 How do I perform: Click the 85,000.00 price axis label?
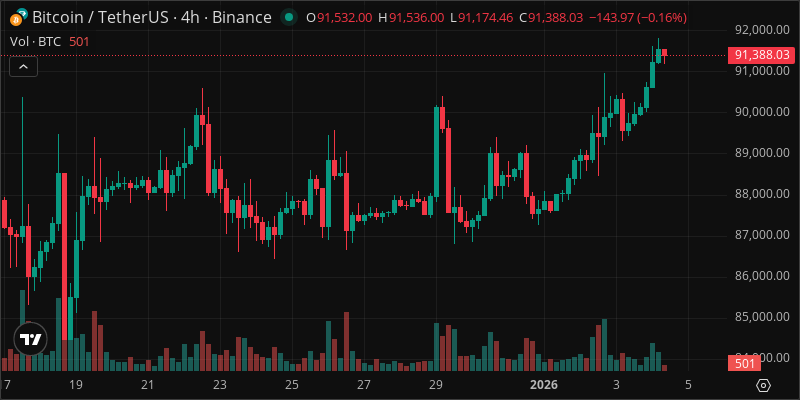coord(762,318)
